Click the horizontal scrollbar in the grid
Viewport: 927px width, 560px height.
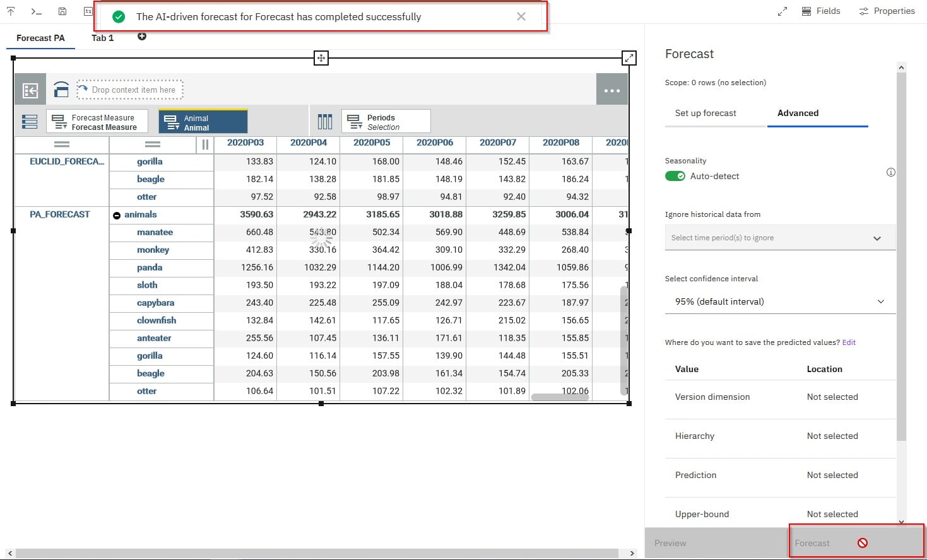[561, 397]
